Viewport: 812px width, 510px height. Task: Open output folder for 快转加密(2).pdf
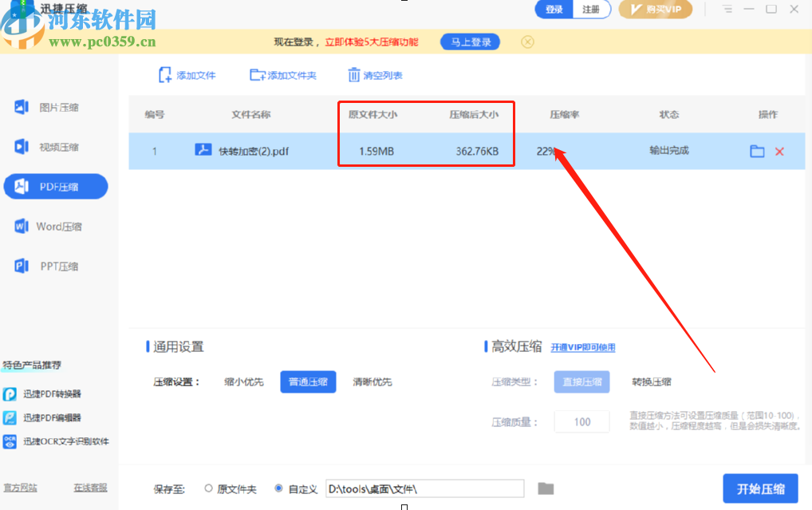click(757, 150)
